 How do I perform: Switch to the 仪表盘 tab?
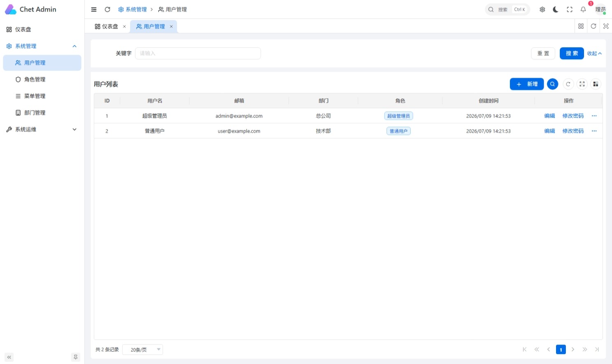pyautogui.click(x=107, y=26)
